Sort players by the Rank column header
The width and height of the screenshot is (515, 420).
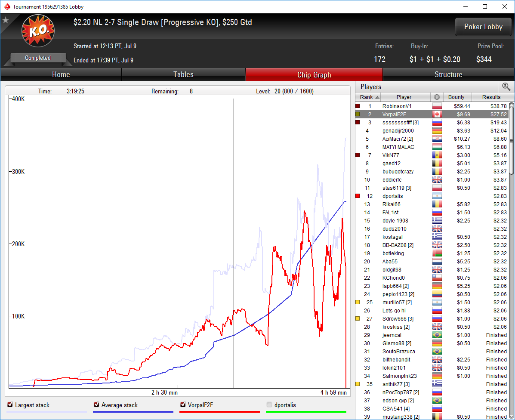click(369, 97)
